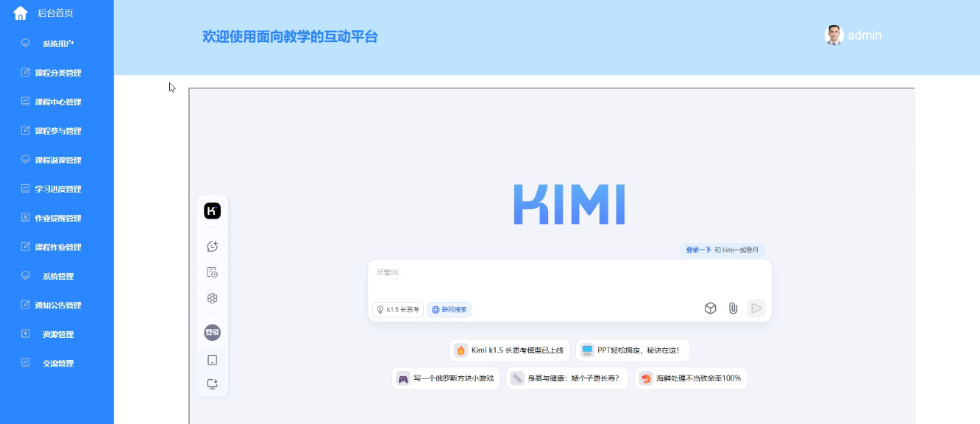The image size is (980, 424).
Task: Open Kimi+ flower icon in sidebar
Action: click(212, 298)
